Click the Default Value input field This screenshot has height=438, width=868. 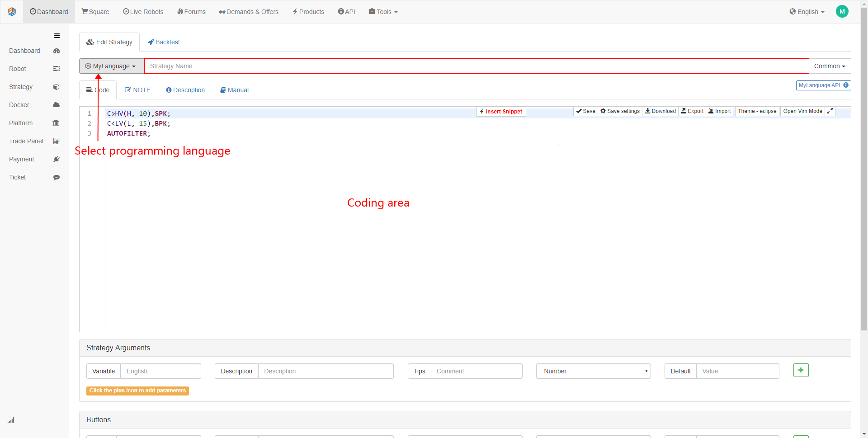pyautogui.click(x=737, y=371)
